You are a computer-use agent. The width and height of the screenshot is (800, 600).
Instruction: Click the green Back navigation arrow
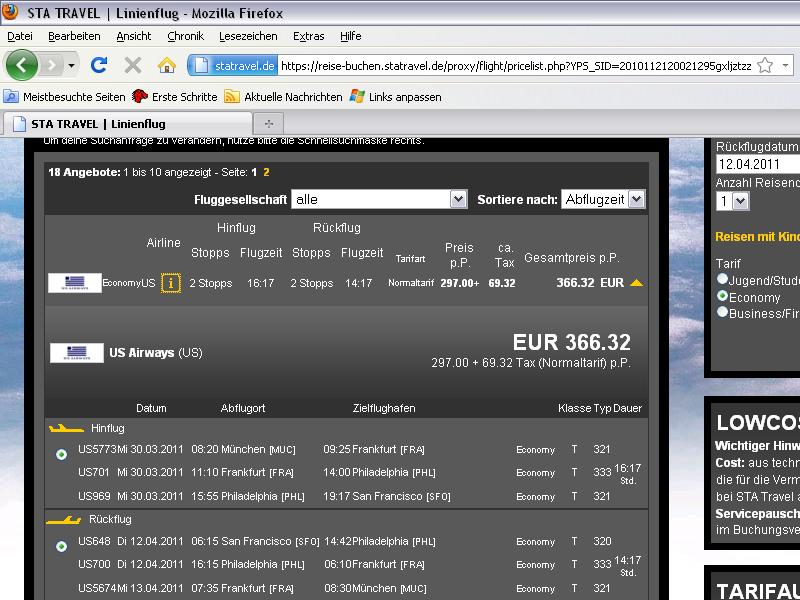point(21,65)
